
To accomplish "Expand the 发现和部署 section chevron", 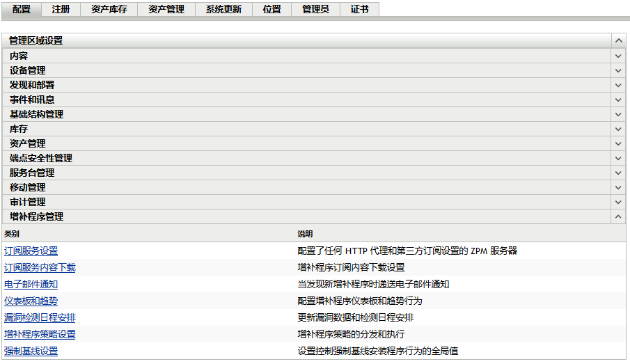I will tap(618, 85).
